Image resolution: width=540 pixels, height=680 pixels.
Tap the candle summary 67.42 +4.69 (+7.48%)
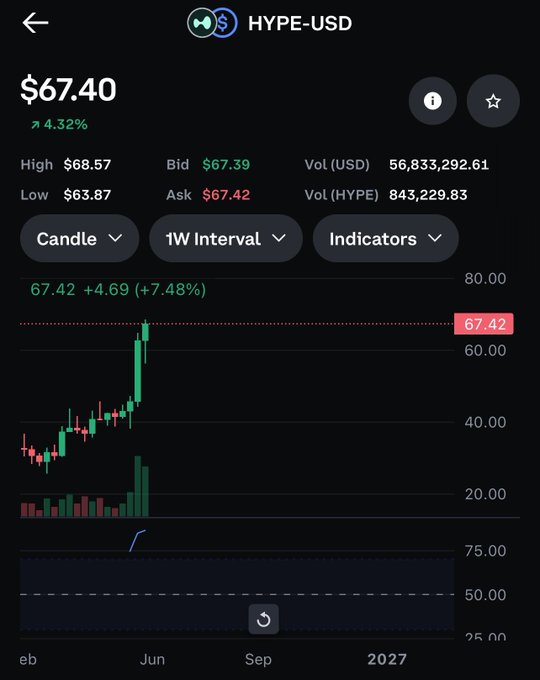tap(118, 290)
